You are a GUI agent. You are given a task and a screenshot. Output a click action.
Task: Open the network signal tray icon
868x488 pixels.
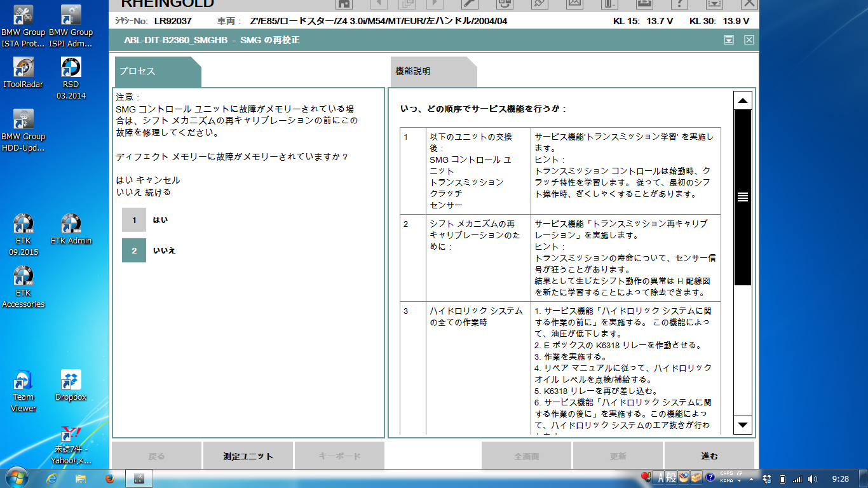click(797, 478)
